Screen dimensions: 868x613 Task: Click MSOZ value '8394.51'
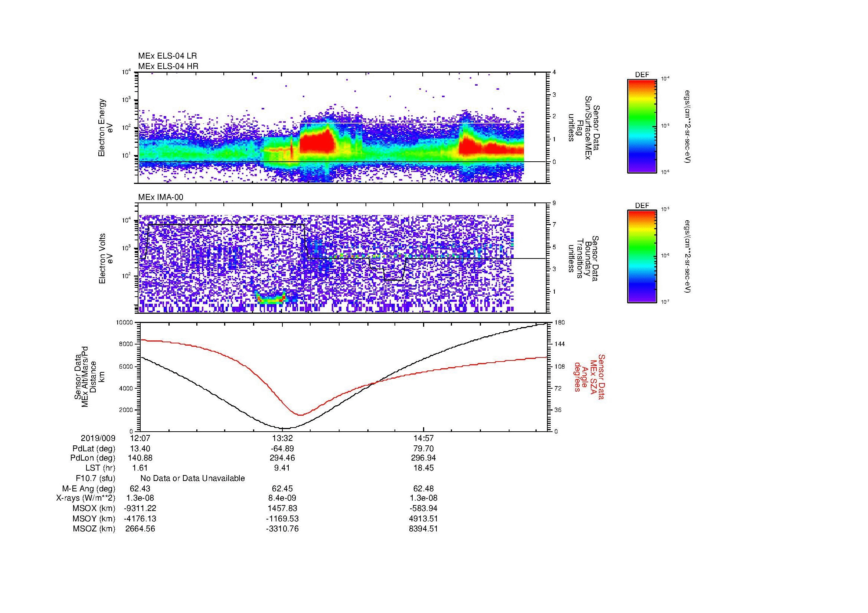[424, 529]
